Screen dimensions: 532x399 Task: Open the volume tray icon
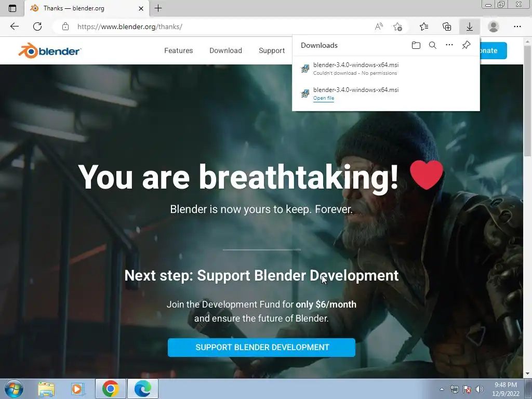tap(480, 389)
